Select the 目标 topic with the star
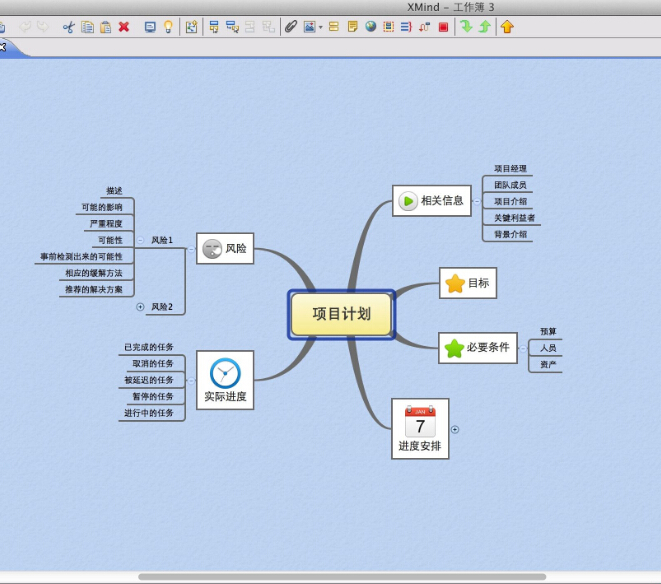Viewport: 661px width, 584px height. [x=468, y=283]
